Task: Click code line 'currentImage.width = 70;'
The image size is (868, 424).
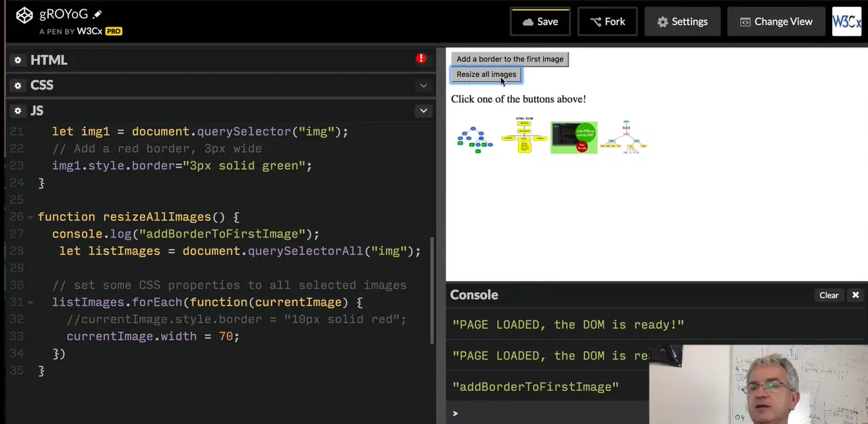Action: tap(153, 337)
